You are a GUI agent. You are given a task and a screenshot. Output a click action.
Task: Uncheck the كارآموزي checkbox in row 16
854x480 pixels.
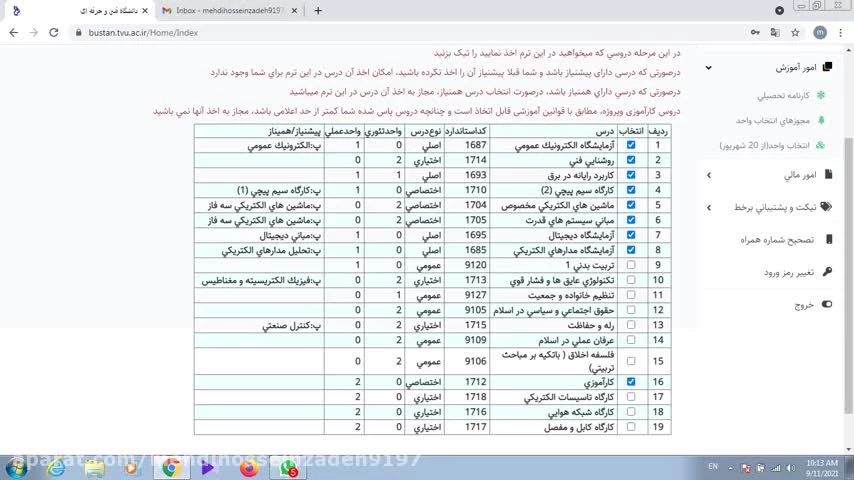(x=630, y=382)
